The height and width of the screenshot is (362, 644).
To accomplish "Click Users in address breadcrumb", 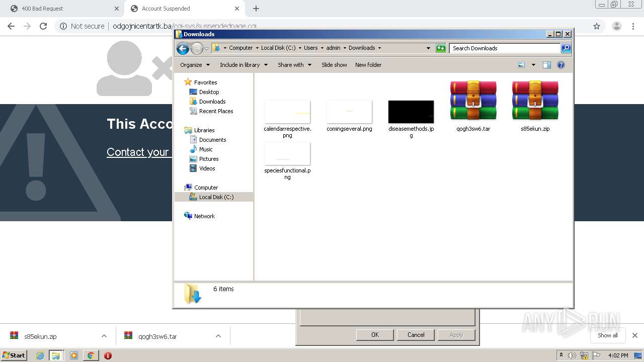I will click(310, 48).
